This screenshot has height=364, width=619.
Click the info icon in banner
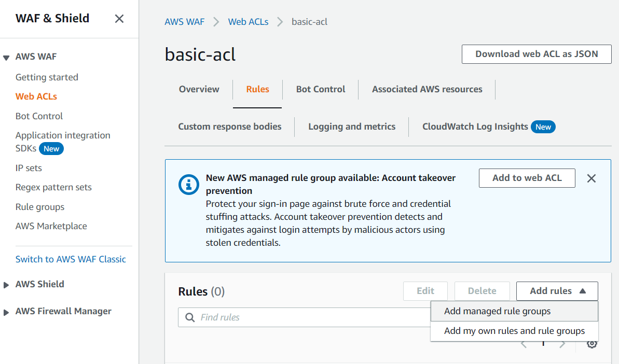point(188,184)
